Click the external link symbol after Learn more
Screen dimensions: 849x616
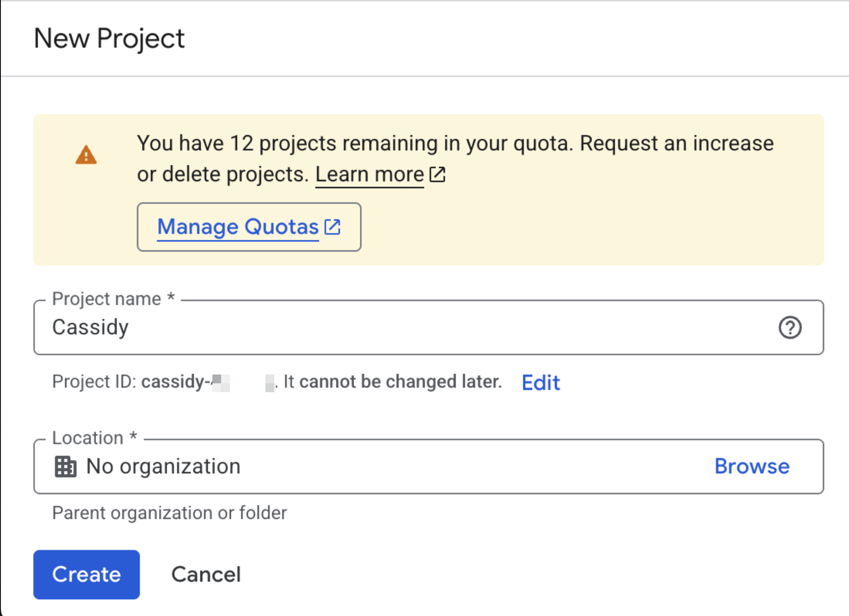(438, 174)
